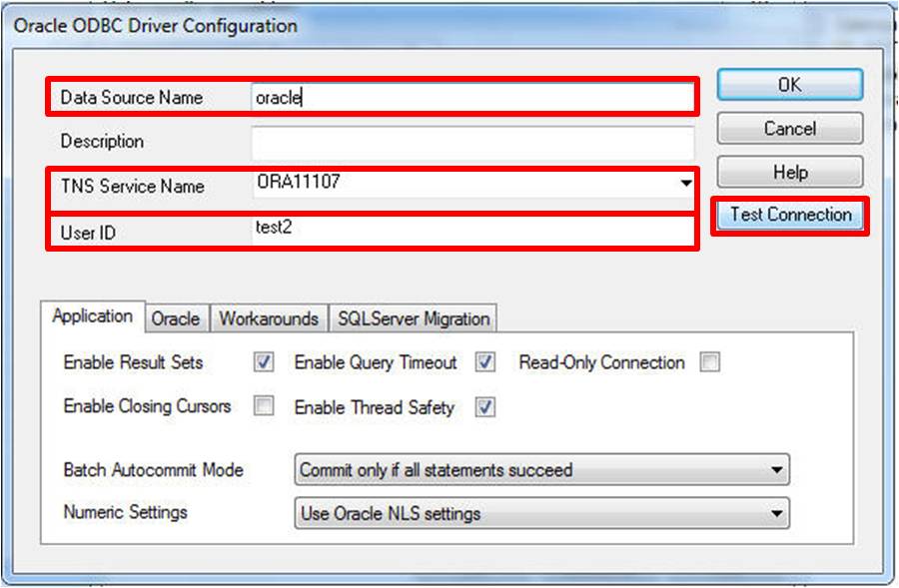Dismiss the dialog using Cancel
Screen dimensions: 899x588
(789, 128)
